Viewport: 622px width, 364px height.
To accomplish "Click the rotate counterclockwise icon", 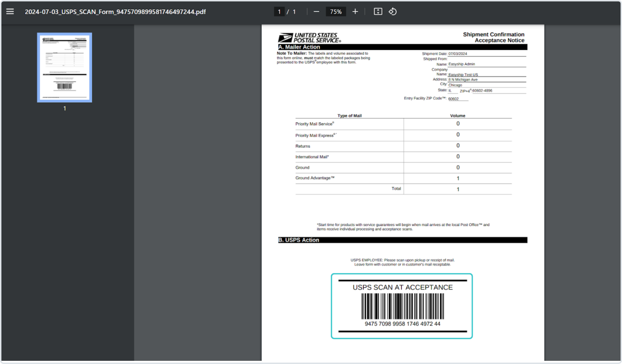I will tap(393, 12).
